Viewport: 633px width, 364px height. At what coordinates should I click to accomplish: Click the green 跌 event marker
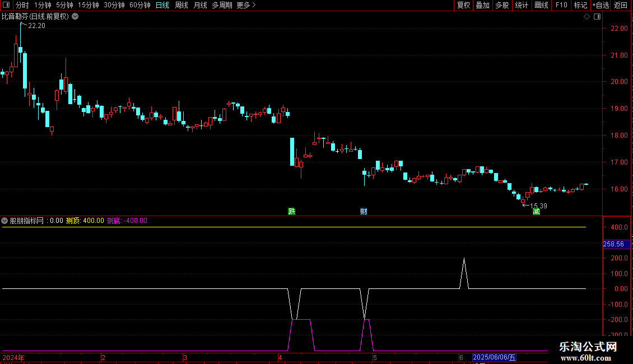pyautogui.click(x=291, y=211)
